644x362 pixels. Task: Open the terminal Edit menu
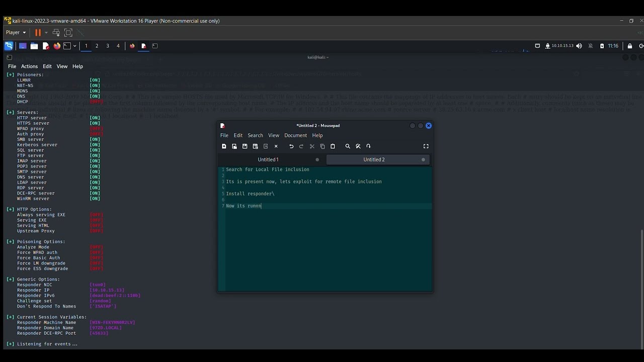pyautogui.click(x=47, y=66)
